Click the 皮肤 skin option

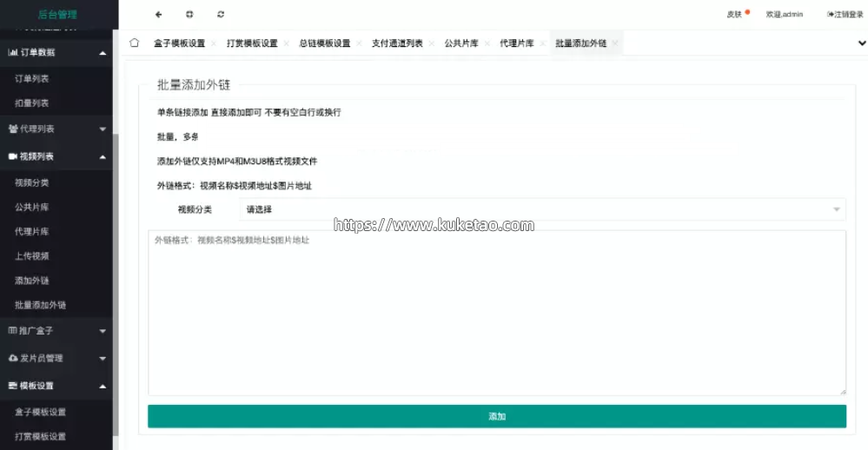click(x=734, y=15)
